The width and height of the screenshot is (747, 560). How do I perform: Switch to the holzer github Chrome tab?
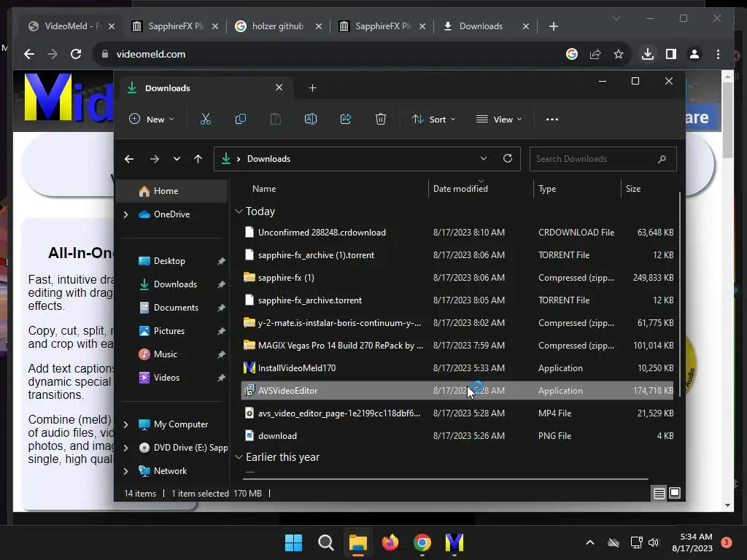(278, 26)
